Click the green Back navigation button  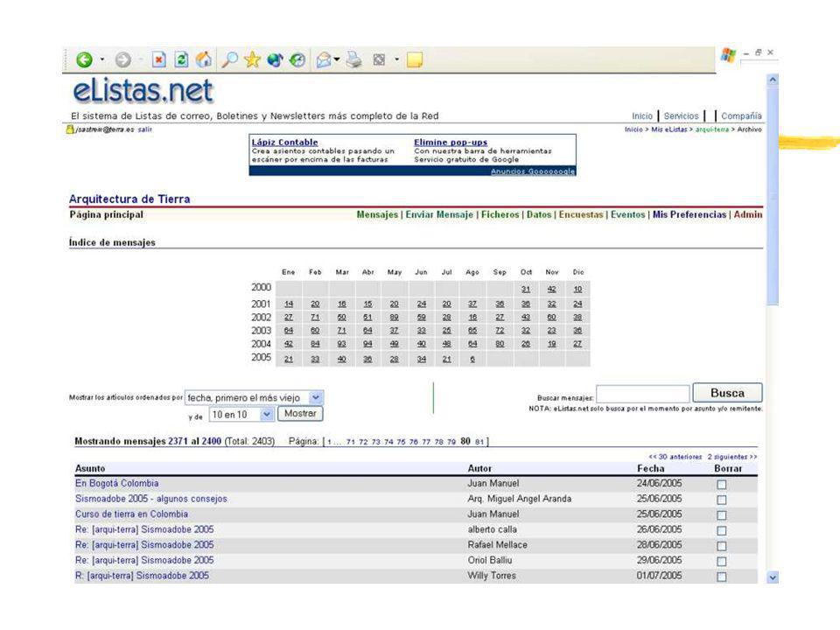pyautogui.click(x=84, y=59)
